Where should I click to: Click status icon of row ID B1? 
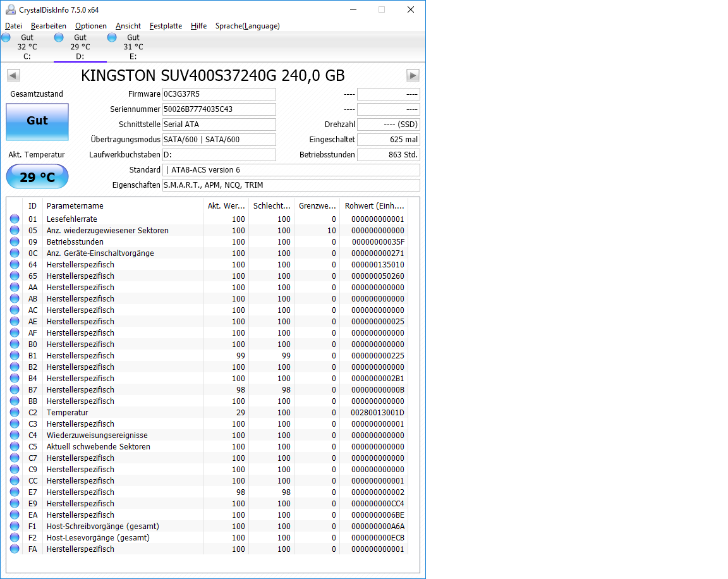(15, 355)
